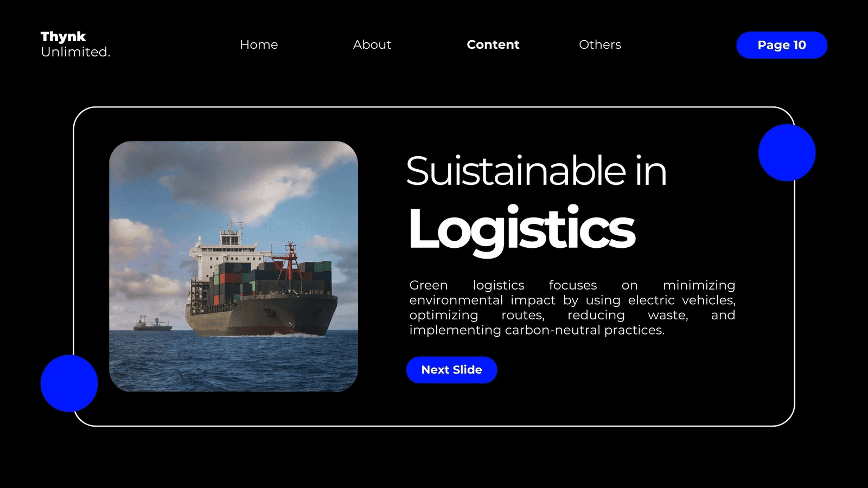This screenshot has height=488, width=868.
Task: Click the small distant ship in photo
Action: (x=152, y=324)
